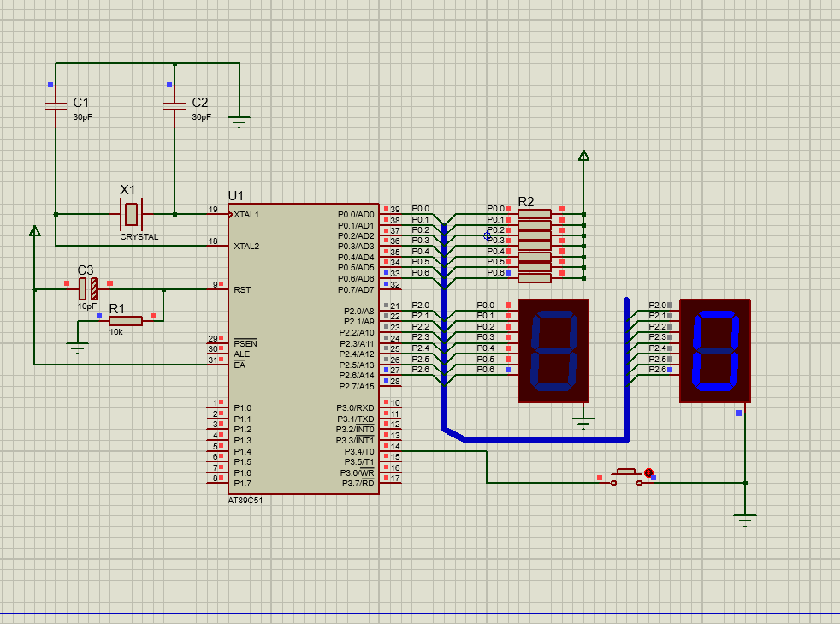Viewport: 840px width, 624px height.
Task: Click the 'P2.7/A15' pin name
Action: [x=357, y=387]
